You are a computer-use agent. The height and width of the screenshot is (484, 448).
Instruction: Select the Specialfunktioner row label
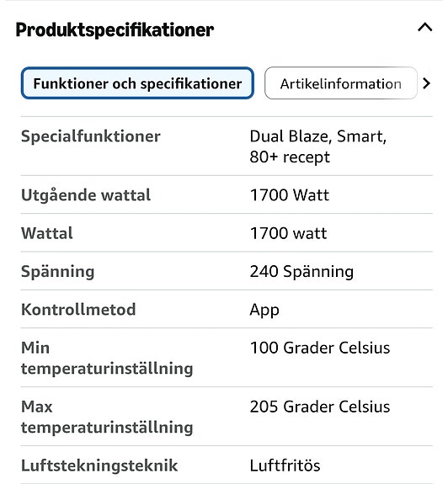tap(91, 136)
